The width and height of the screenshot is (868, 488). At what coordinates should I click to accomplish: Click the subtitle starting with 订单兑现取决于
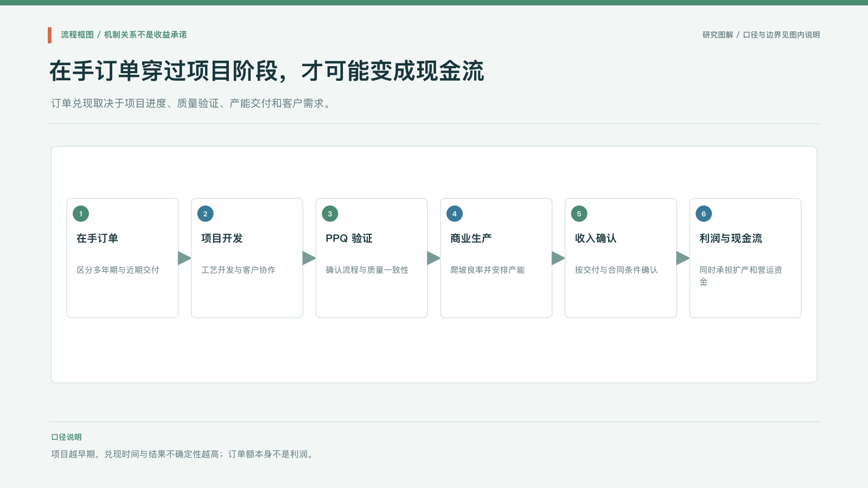(x=191, y=103)
